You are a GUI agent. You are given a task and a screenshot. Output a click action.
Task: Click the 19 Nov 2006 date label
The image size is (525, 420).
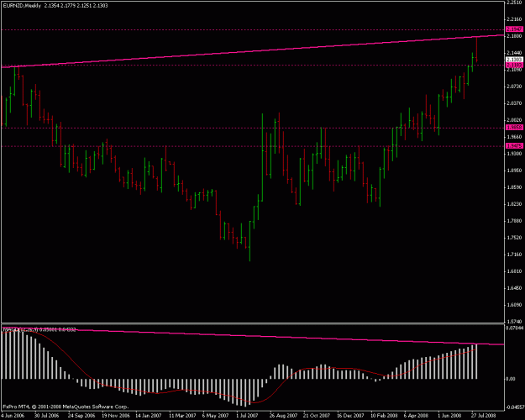point(115,416)
